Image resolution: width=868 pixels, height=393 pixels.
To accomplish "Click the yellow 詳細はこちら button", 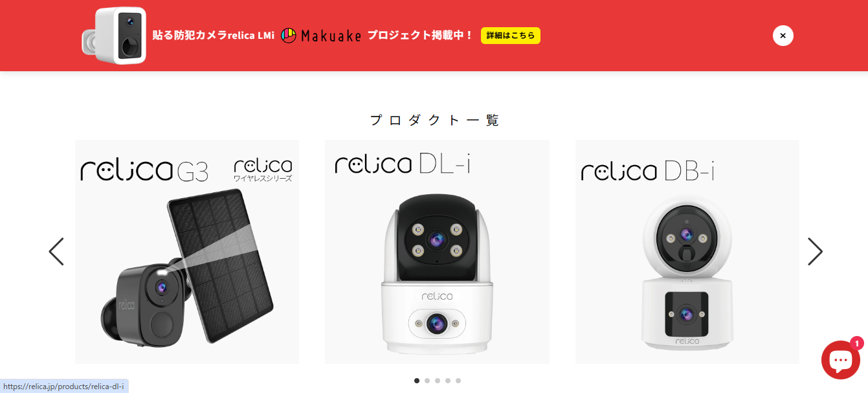I will [x=511, y=36].
